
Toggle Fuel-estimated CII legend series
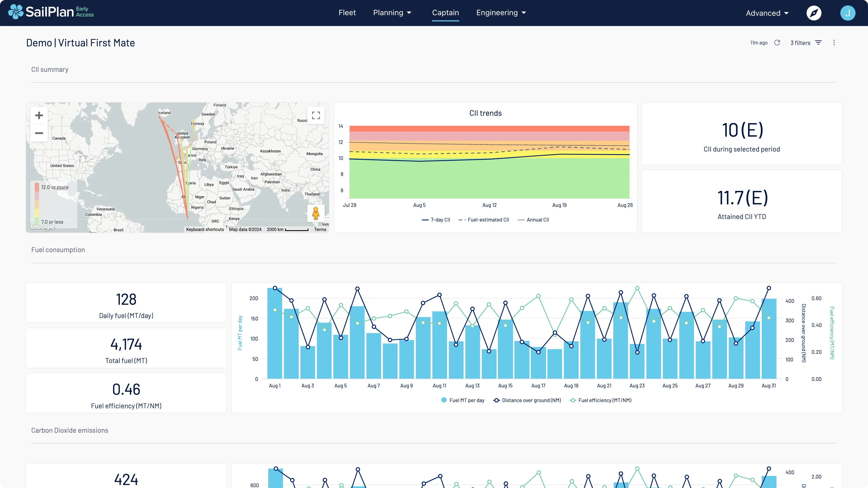pyautogui.click(x=484, y=220)
